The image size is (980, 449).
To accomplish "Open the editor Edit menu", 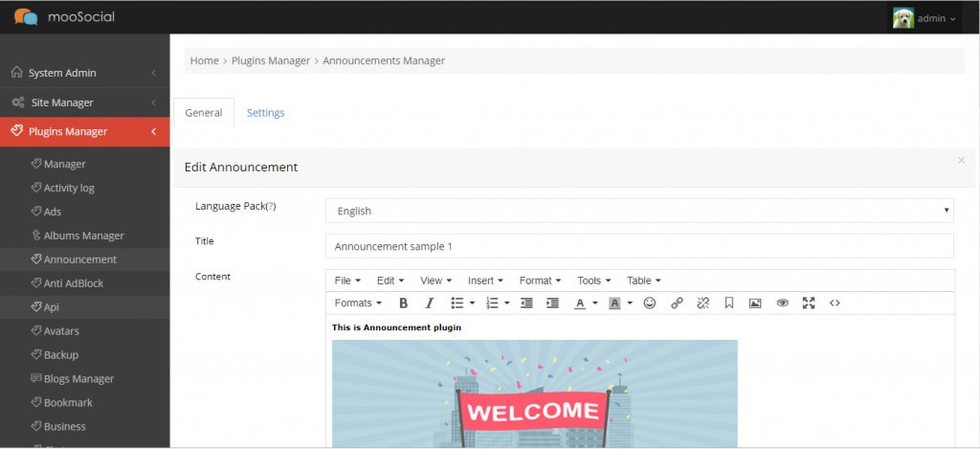I will pyautogui.click(x=390, y=281).
